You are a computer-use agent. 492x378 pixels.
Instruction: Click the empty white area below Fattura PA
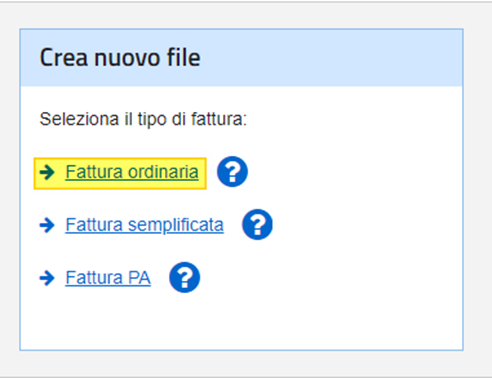point(241,322)
